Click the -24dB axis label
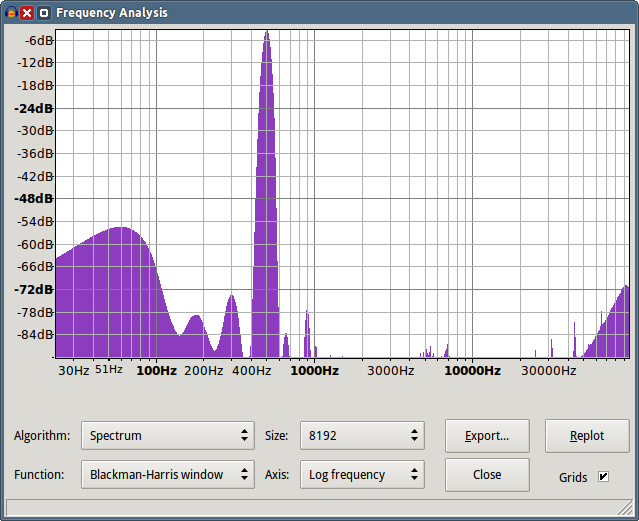639x521 pixels. pyautogui.click(x=33, y=108)
